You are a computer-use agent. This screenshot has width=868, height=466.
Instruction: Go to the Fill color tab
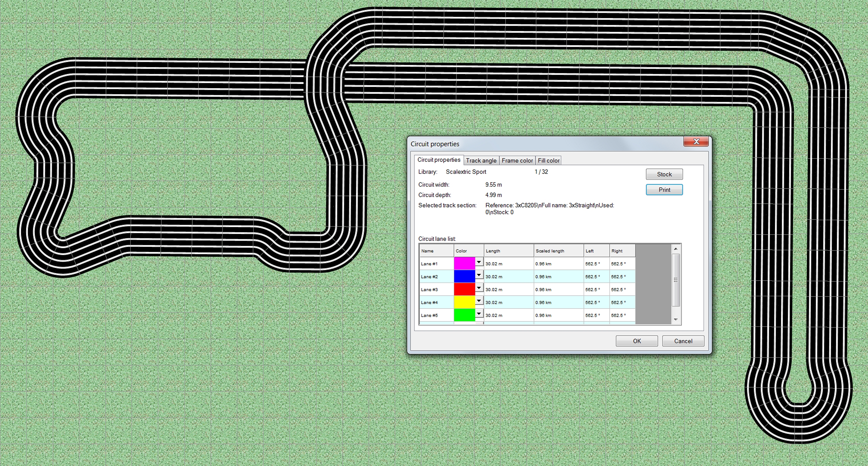548,161
